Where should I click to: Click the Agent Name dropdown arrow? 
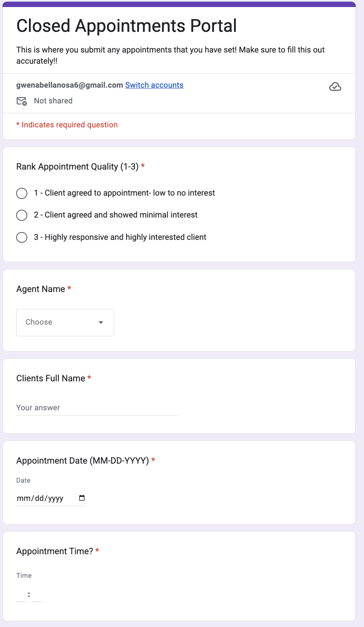[101, 323]
